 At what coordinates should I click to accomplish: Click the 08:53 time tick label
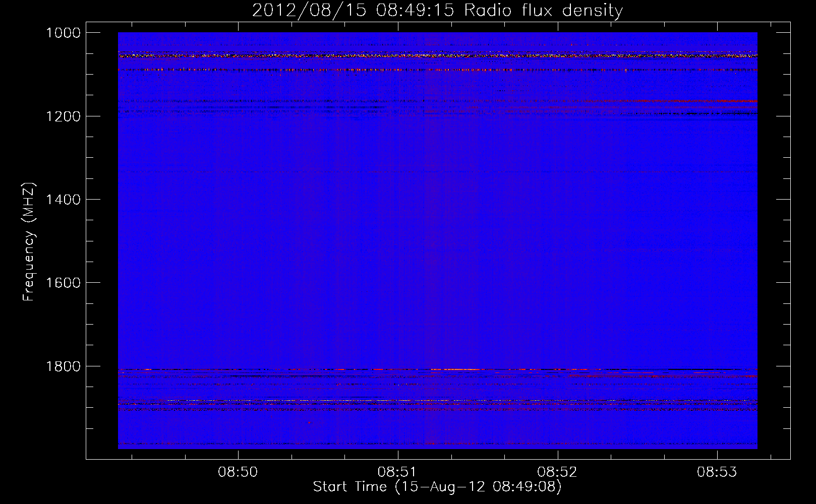point(717,472)
